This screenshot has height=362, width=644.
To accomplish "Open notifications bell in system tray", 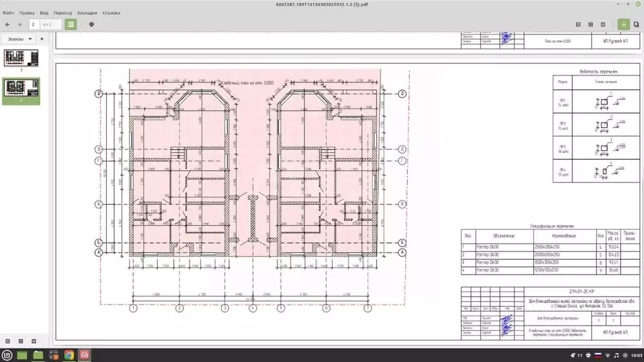I will coord(573,356).
